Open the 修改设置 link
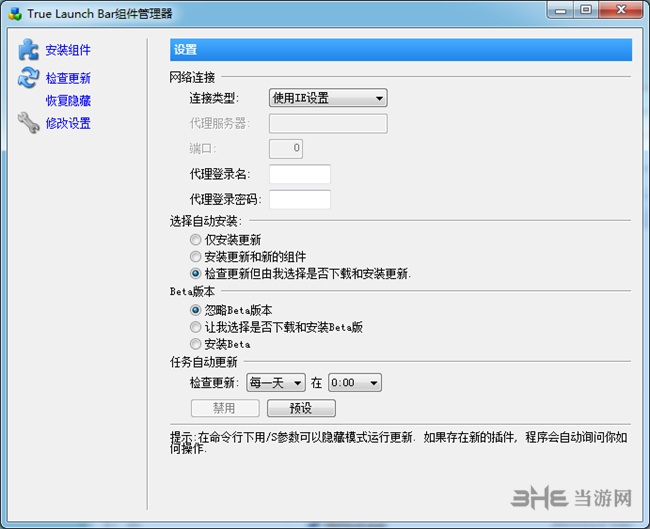Screen dimensions: 650x529 (68, 123)
